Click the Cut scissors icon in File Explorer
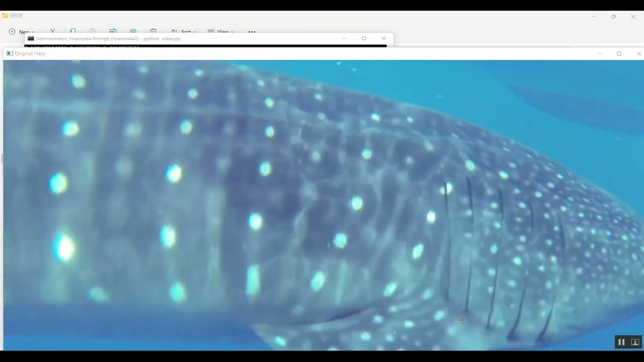Image resolution: width=644 pixels, height=362 pixels. coord(52,31)
